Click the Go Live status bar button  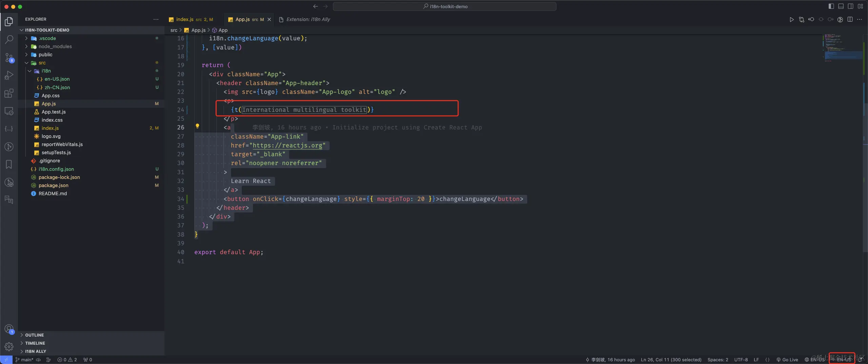click(787, 360)
